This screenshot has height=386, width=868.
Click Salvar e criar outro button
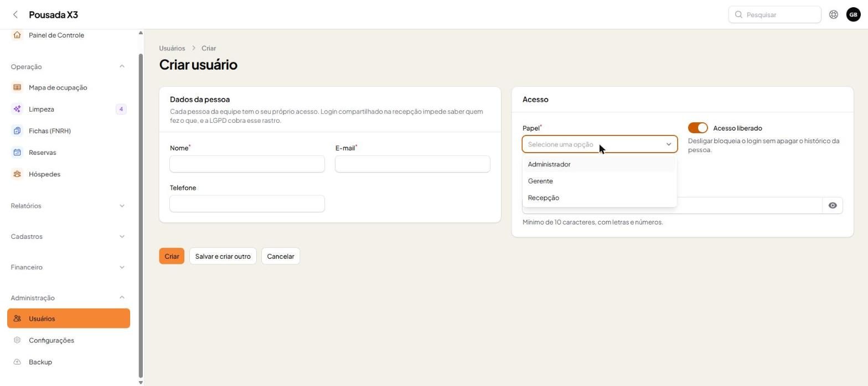coord(223,256)
